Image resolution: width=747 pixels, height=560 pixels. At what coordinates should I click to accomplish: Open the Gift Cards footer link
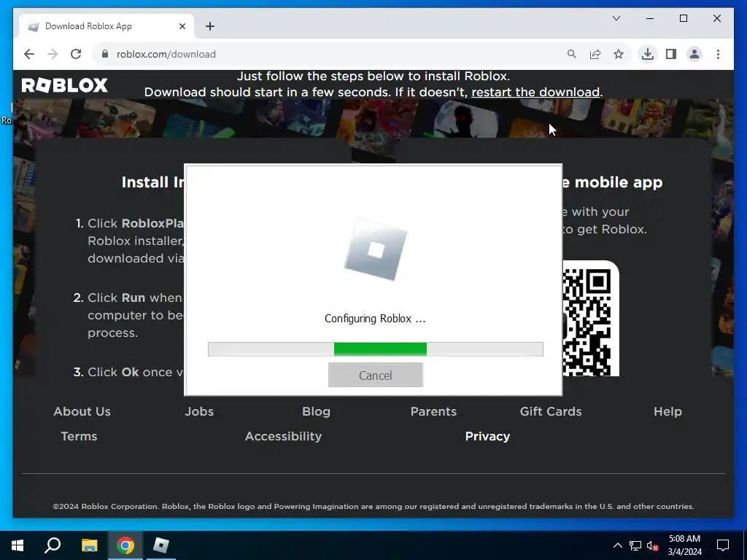tap(551, 411)
